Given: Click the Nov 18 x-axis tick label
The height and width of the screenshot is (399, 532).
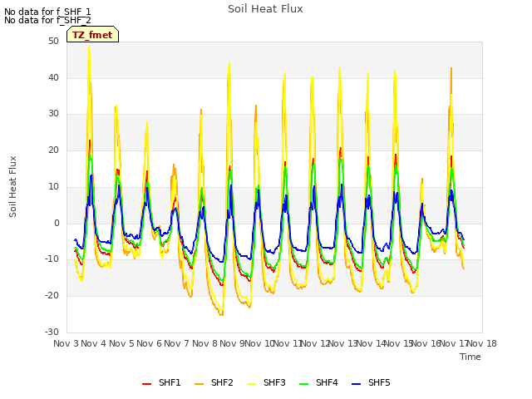Looking at the screenshot, I should pos(482,343).
